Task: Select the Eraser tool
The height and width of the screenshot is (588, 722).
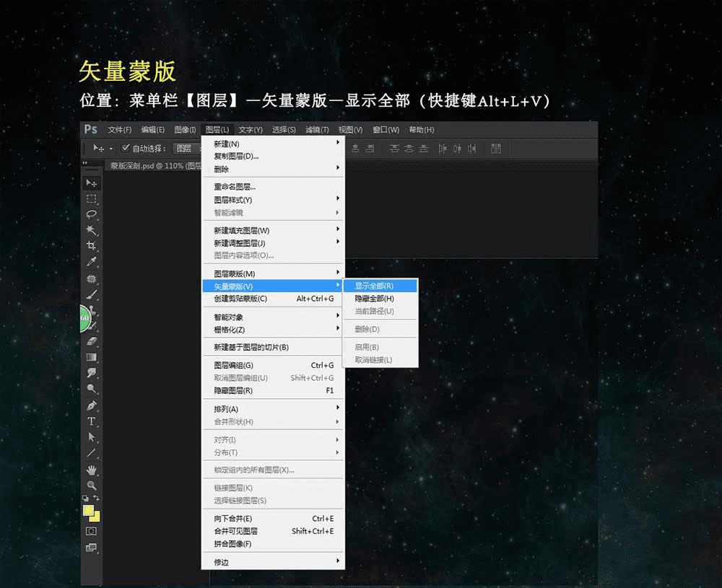Action: pyautogui.click(x=91, y=341)
